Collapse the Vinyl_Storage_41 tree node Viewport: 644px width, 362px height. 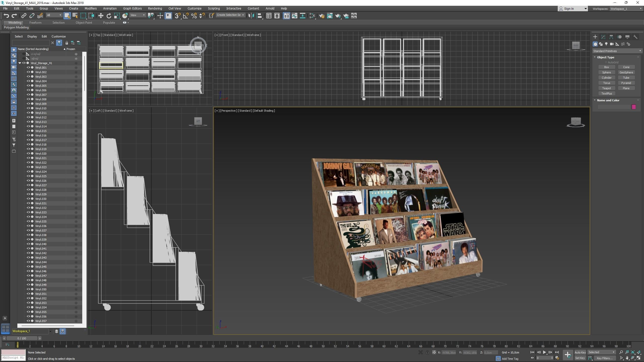[20, 63]
